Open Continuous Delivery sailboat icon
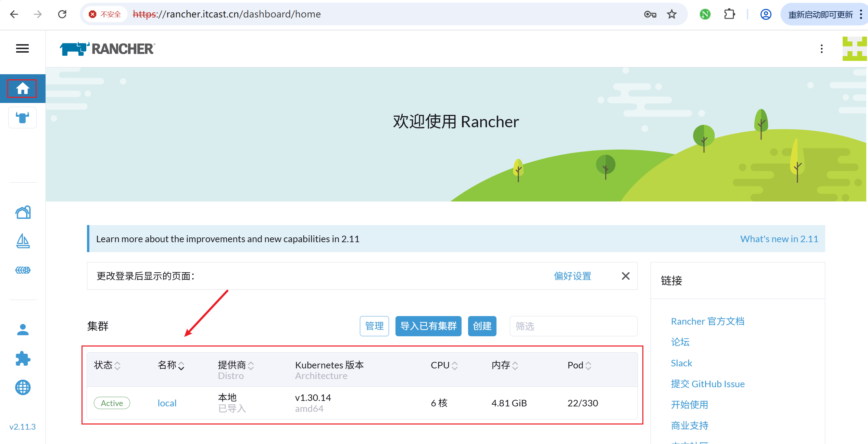 [x=23, y=241]
